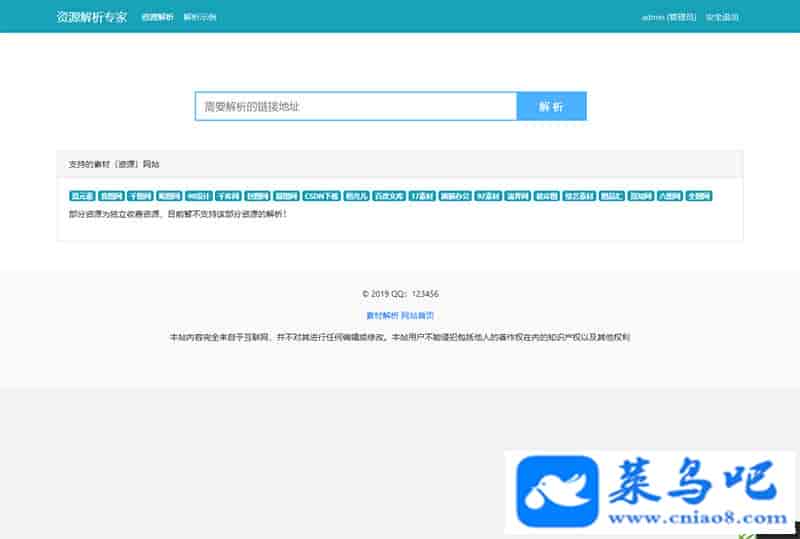The width and height of the screenshot is (800, 539).
Task: Click the © 2019 QQ: 123456 text
Action: click(400, 294)
